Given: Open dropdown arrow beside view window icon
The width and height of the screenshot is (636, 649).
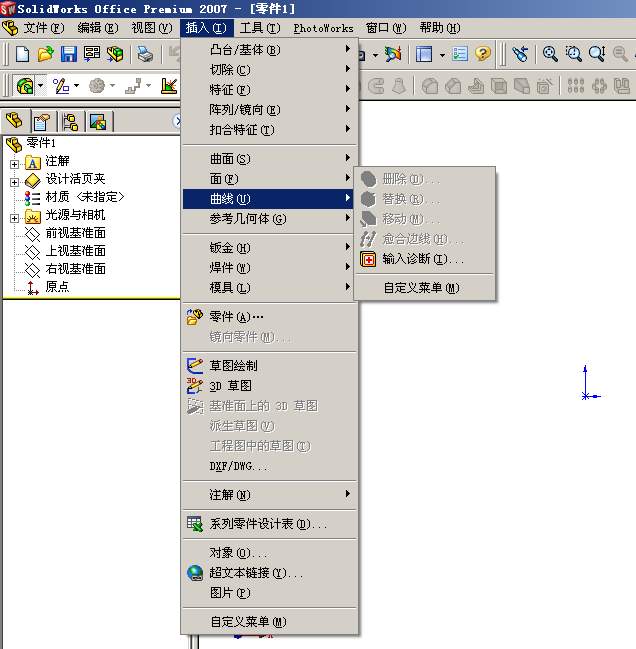Looking at the screenshot, I should 442,54.
